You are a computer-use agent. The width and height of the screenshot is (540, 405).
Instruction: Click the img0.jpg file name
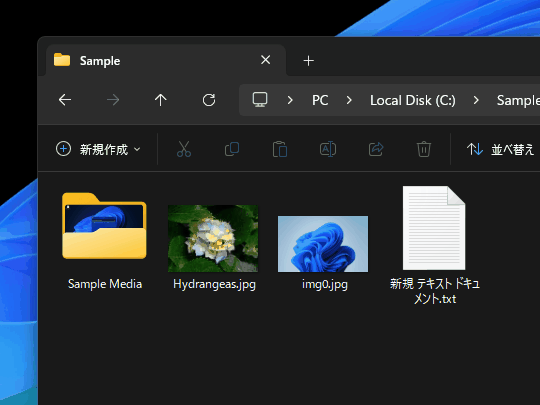tap(325, 284)
